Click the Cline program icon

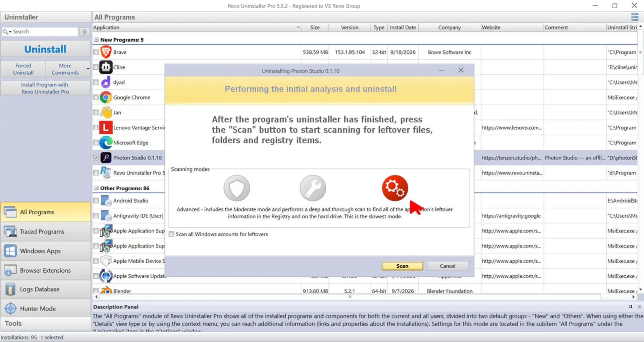coord(106,67)
